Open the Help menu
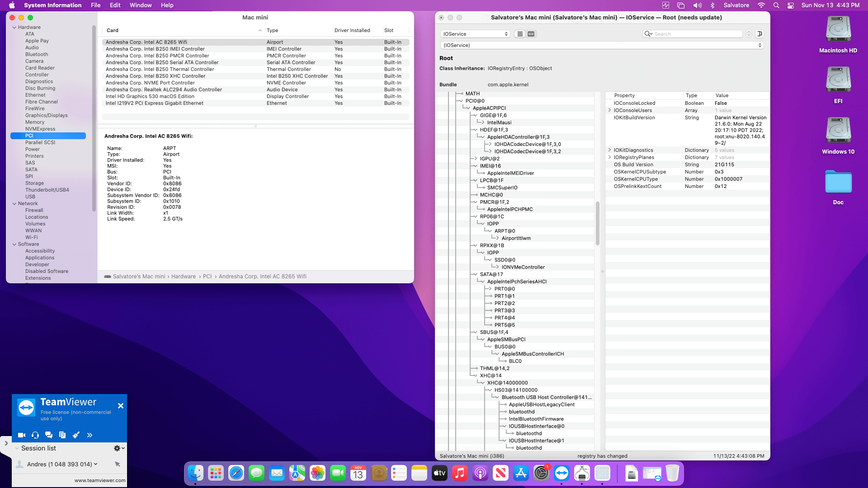The height and width of the screenshot is (488, 868). click(167, 5)
